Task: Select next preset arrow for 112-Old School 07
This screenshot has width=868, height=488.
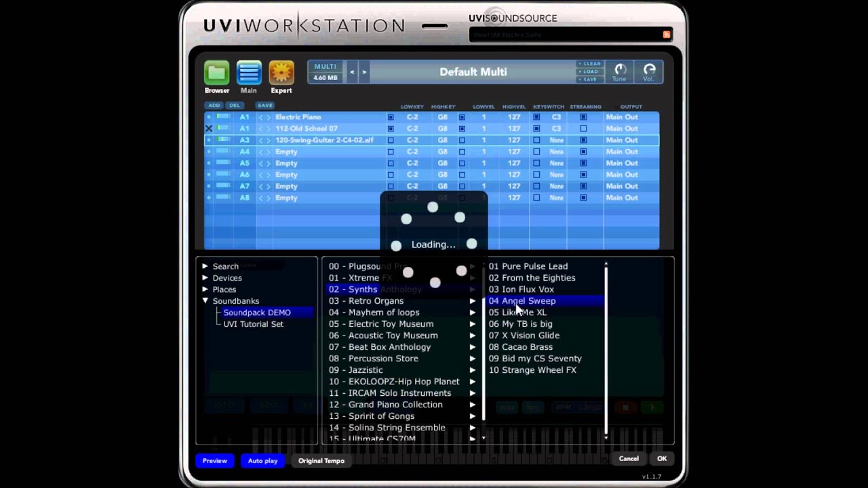Action: 268,129
